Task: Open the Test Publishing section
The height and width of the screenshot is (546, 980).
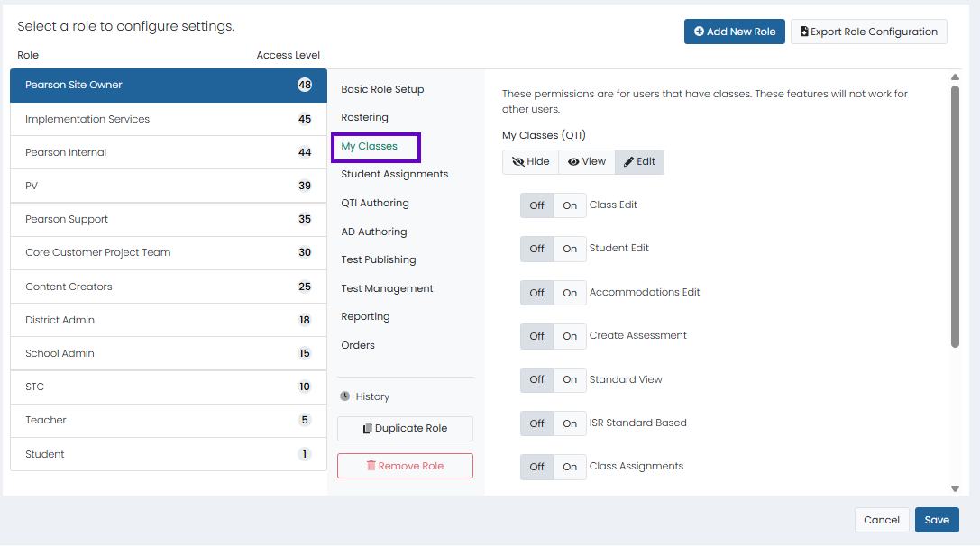Action: point(378,259)
